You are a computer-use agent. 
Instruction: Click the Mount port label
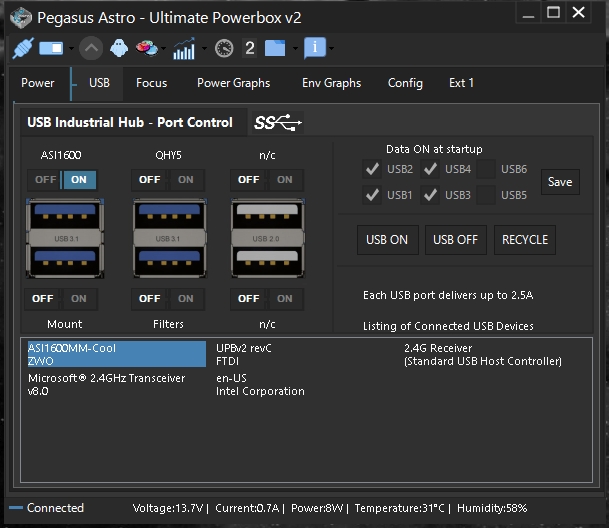point(64,324)
